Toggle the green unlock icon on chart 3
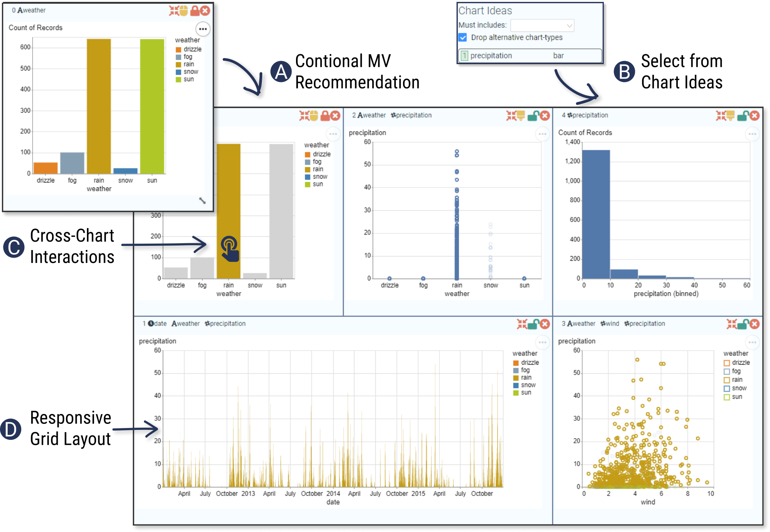770x532 pixels. 743,324
